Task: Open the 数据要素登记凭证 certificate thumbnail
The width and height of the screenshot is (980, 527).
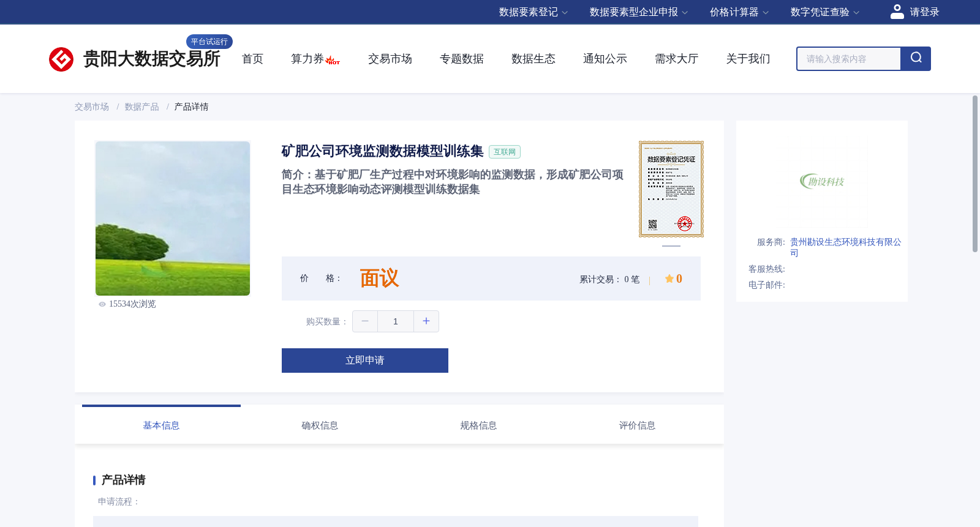Action: tap(671, 189)
